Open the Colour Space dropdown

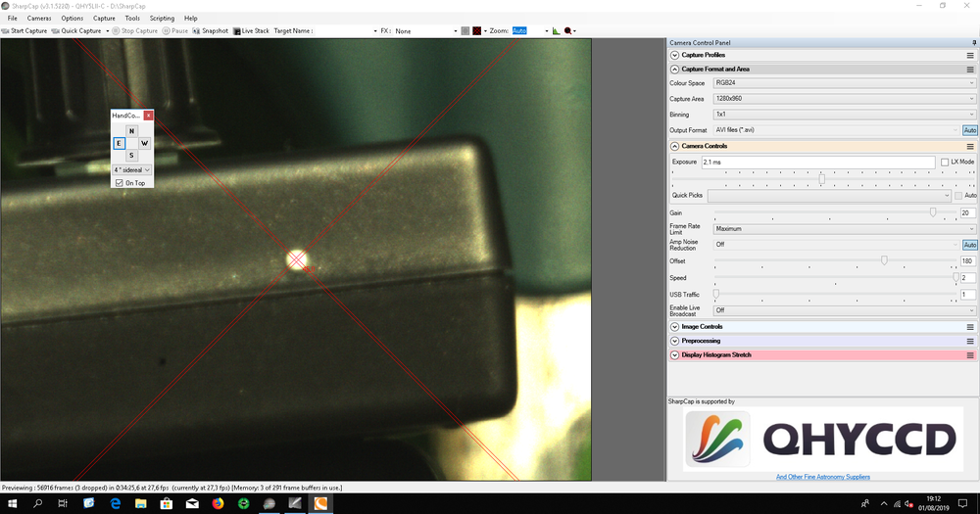(x=845, y=83)
